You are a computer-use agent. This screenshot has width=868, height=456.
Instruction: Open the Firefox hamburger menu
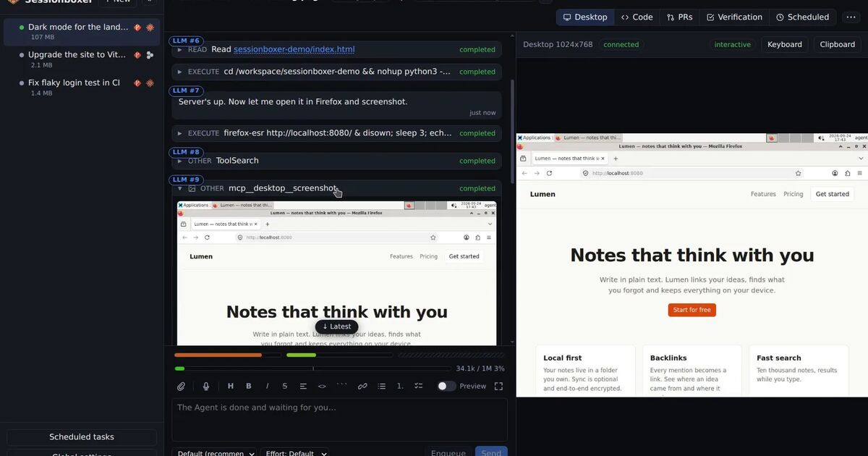[x=858, y=173]
